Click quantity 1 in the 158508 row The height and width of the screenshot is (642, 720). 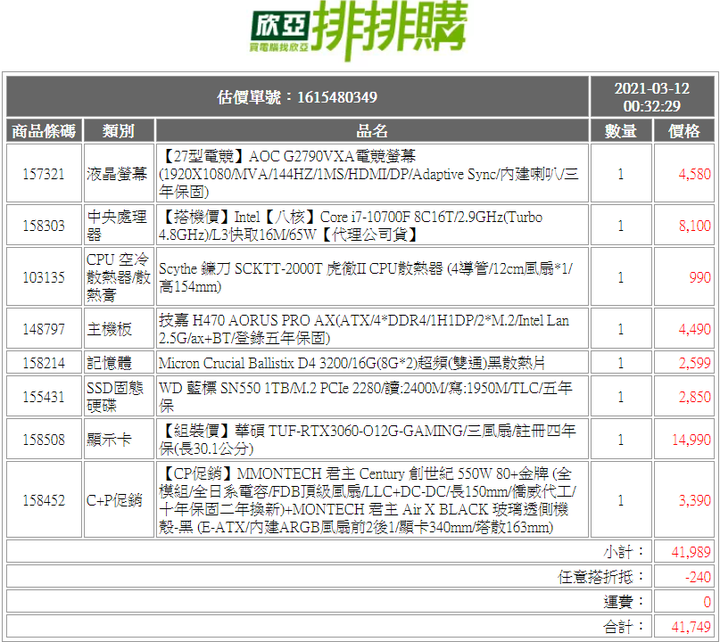pyautogui.click(x=621, y=439)
